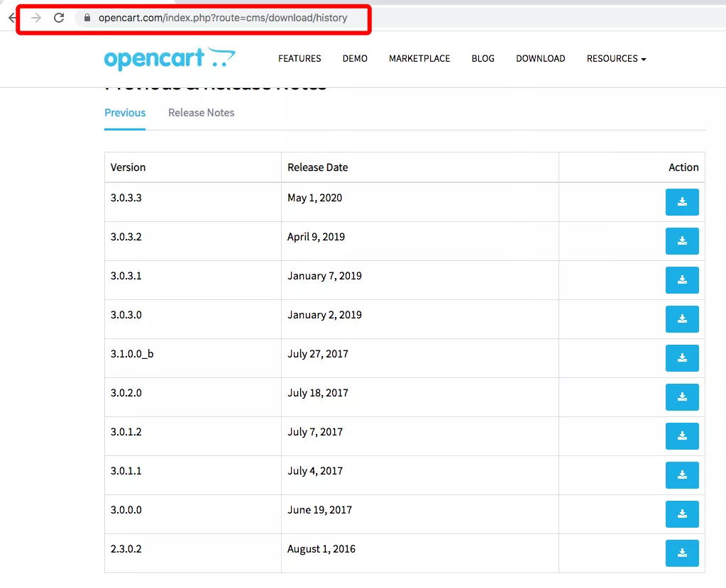Click the opencart logo

[x=170, y=59]
